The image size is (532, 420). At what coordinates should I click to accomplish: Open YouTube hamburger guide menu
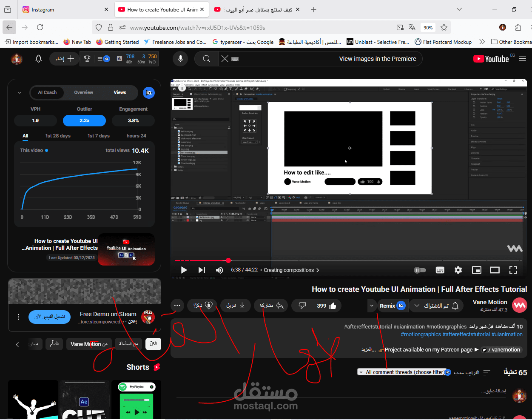[x=523, y=59]
